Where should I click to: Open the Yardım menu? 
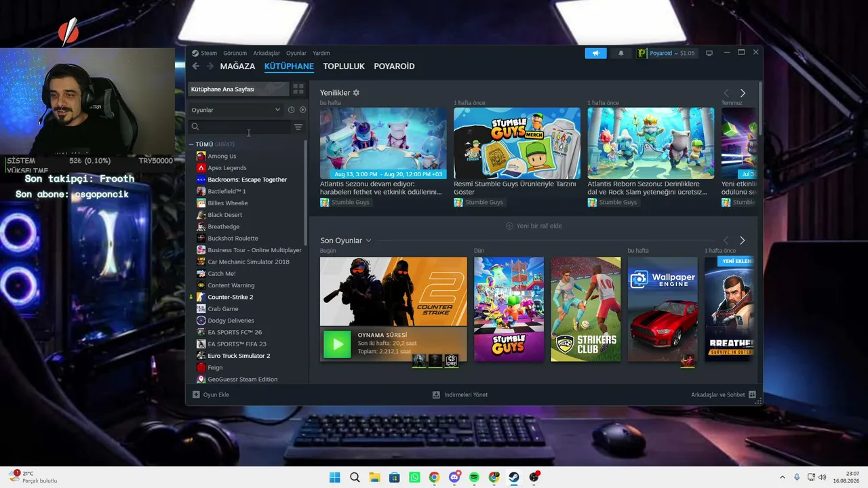click(321, 53)
